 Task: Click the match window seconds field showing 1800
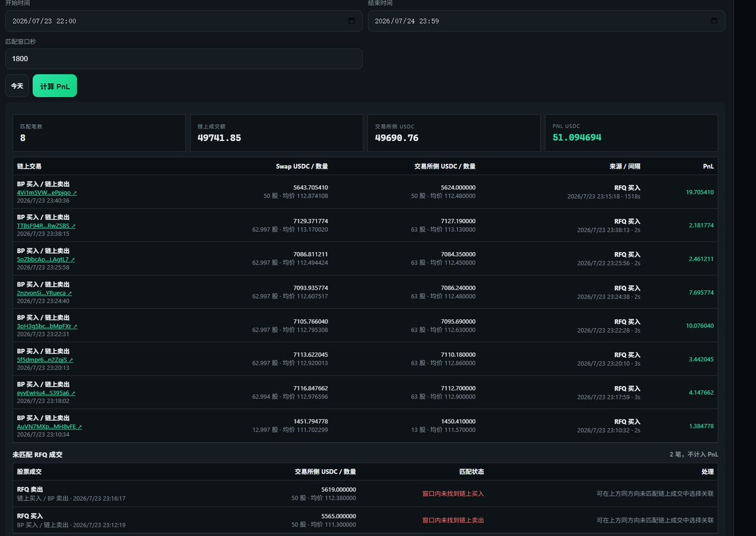coord(184,59)
